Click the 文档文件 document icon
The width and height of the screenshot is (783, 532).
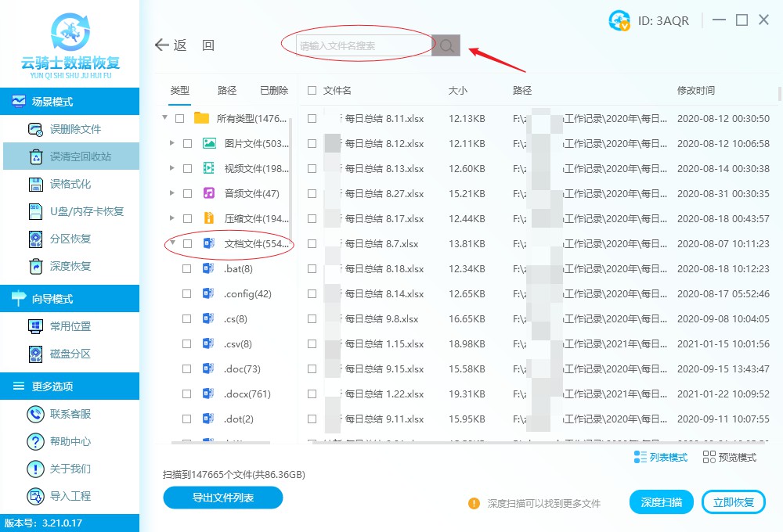tap(209, 243)
